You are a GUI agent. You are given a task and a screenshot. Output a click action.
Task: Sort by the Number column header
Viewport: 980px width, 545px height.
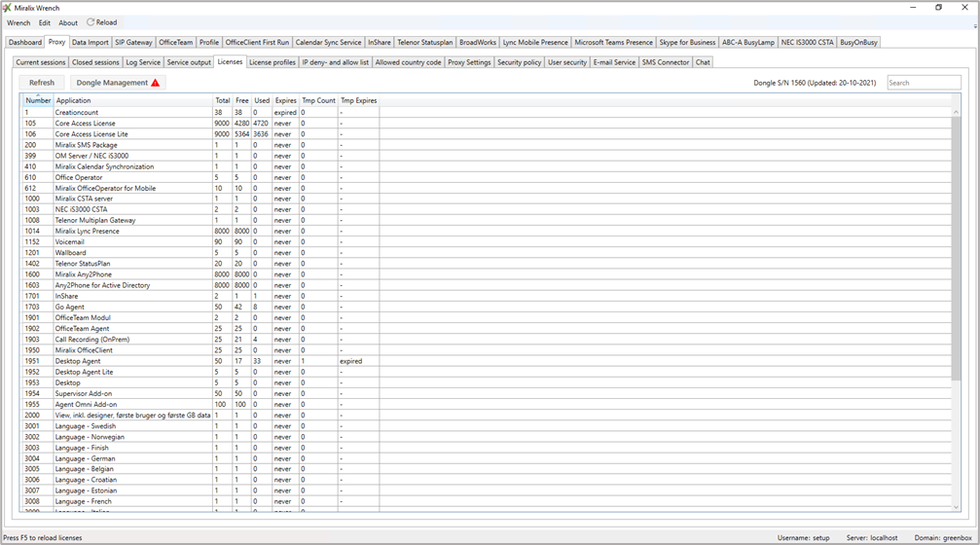tap(38, 100)
